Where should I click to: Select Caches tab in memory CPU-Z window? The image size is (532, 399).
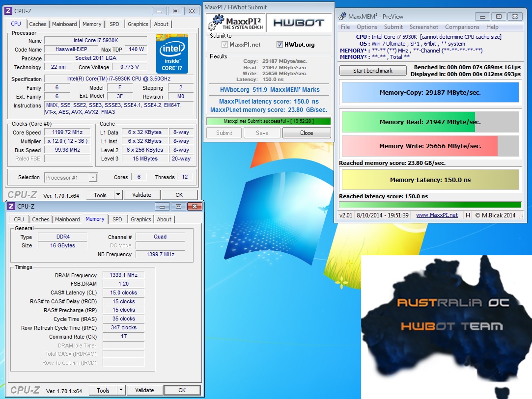point(41,219)
